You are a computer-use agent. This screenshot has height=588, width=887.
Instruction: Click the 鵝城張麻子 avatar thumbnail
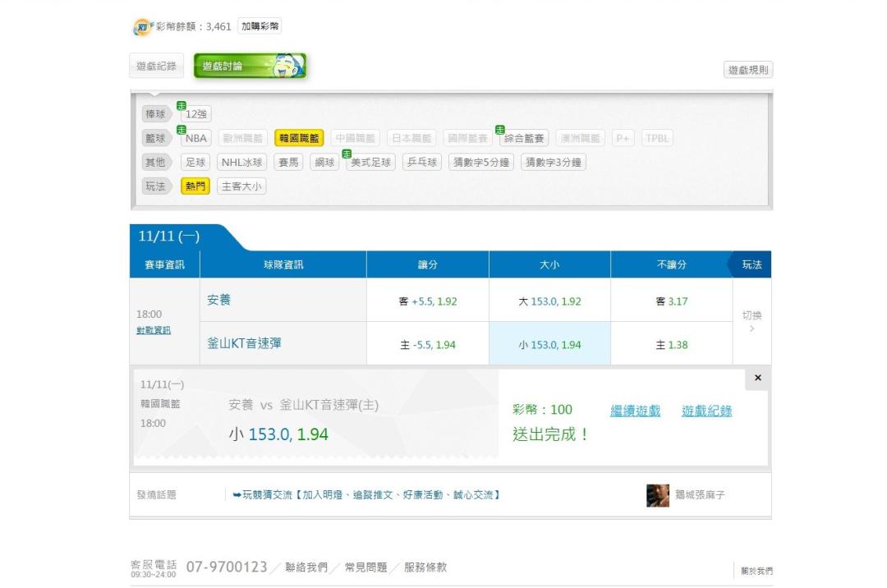[657, 495]
